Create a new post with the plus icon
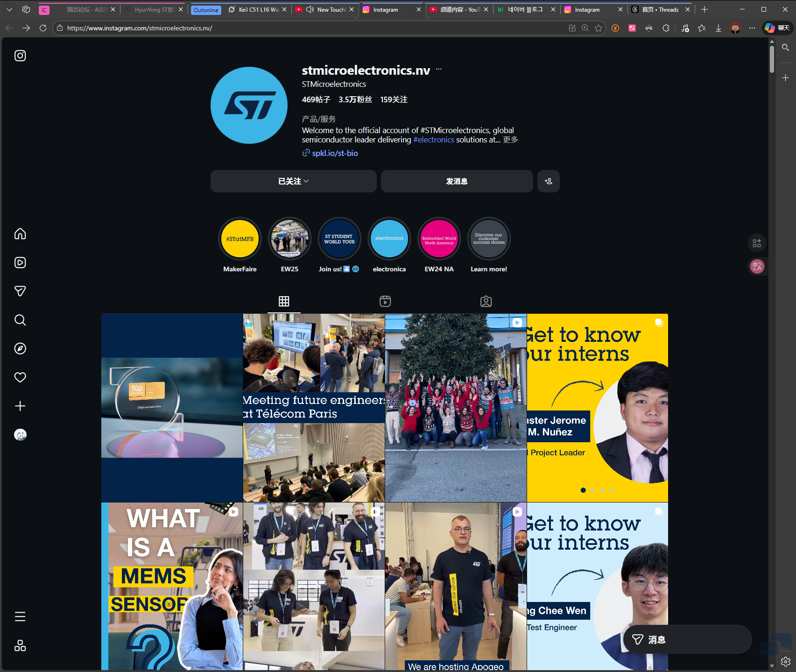This screenshot has height=672, width=796. tap(20, 406)
